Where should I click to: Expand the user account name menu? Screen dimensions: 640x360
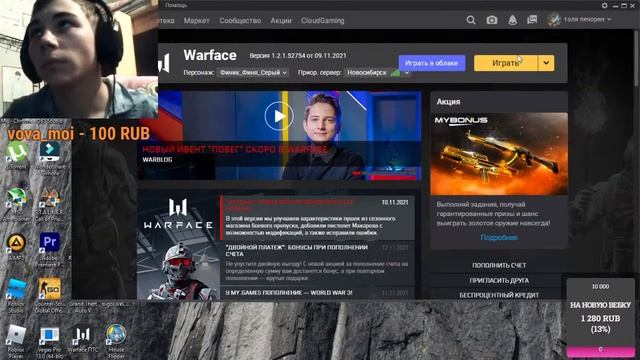point(587,19)
